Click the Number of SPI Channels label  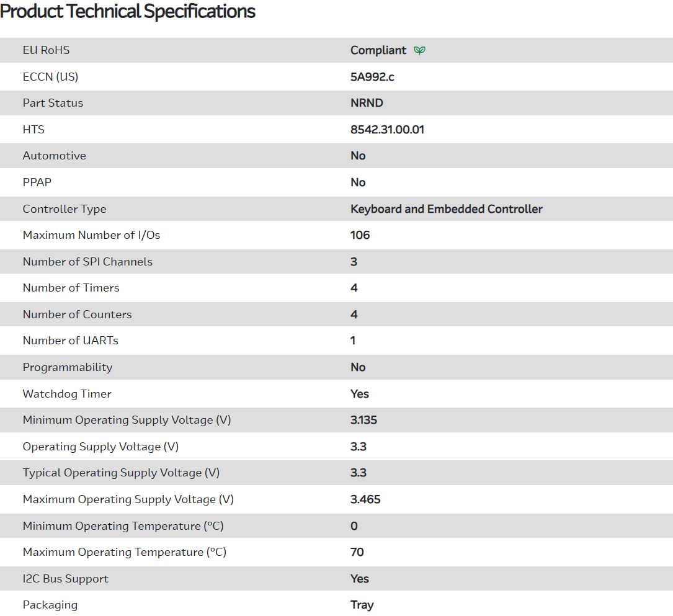(87, 262)
